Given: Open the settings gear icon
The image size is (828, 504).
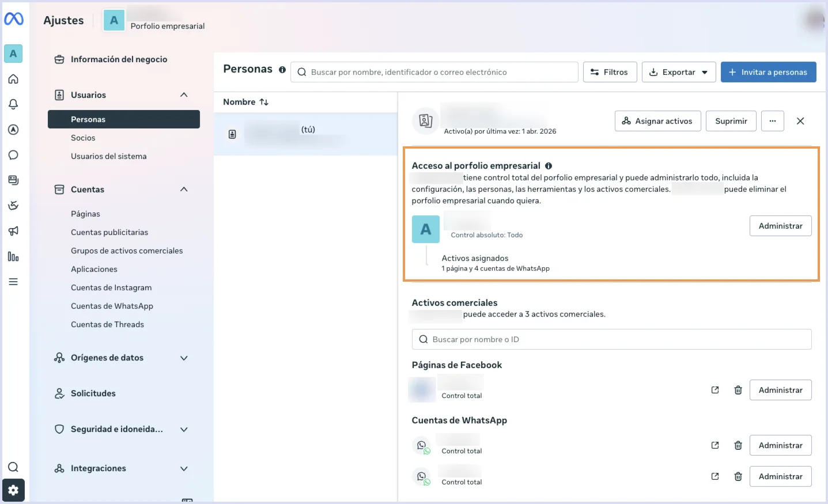Looking at the screenshot, I should click(x=13, y=490).
